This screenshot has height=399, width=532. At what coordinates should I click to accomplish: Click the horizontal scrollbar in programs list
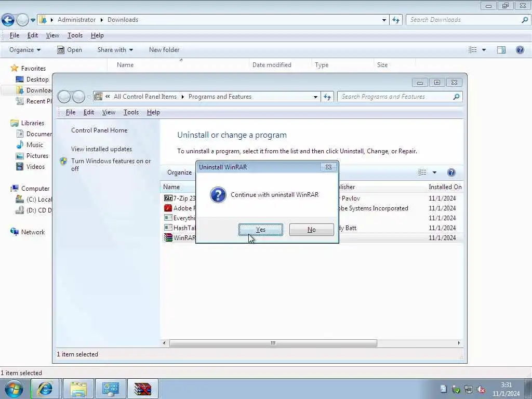[x=273, y=343]
